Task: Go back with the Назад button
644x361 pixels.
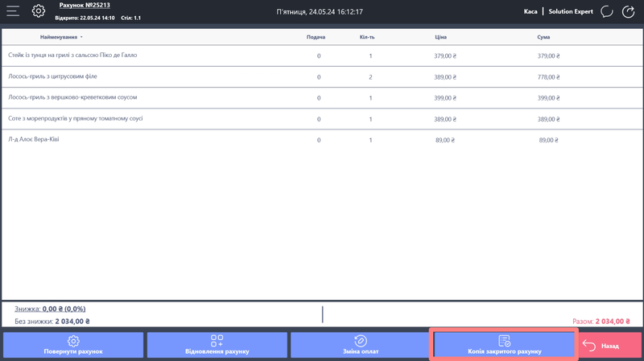Action: click(610, 346)
